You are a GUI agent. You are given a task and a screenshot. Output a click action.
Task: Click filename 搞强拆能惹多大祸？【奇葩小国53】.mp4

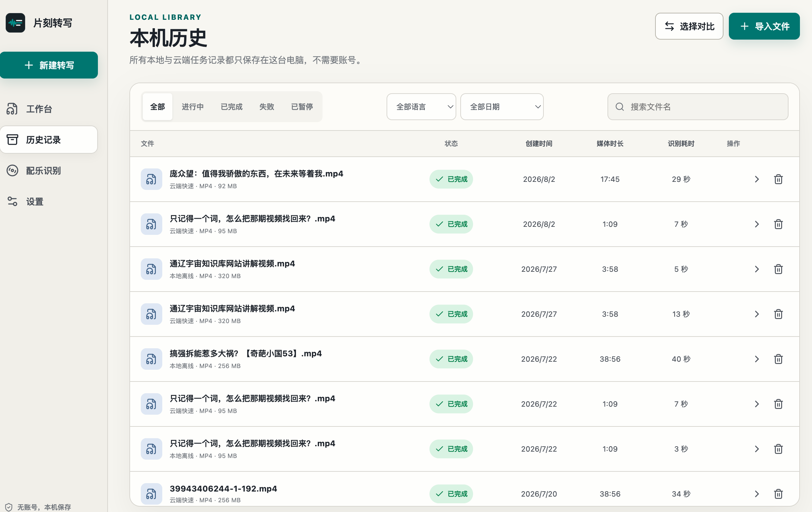click(x=245, y=353)
